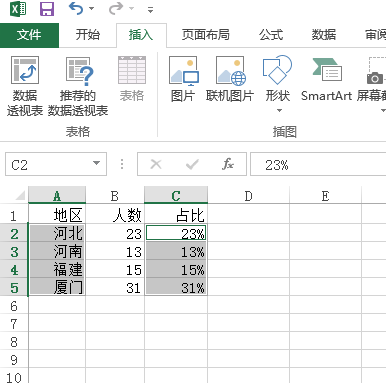Image resolution: width=386 pixels, height=383 pixels.
Task: Click the formula bar showing 23%
Action: click(318, 164)
